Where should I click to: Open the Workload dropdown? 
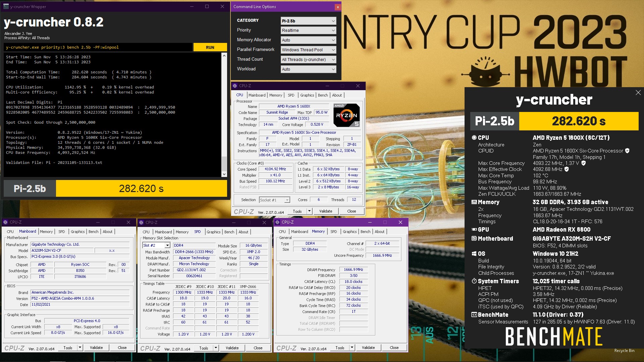click(308, 69)
